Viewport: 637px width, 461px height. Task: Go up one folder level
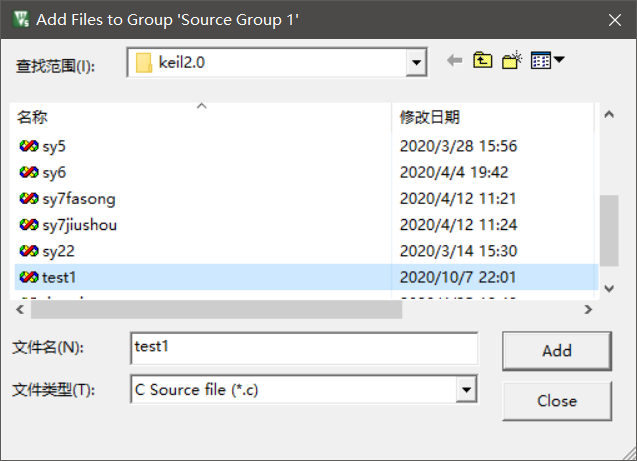point(482,61)
